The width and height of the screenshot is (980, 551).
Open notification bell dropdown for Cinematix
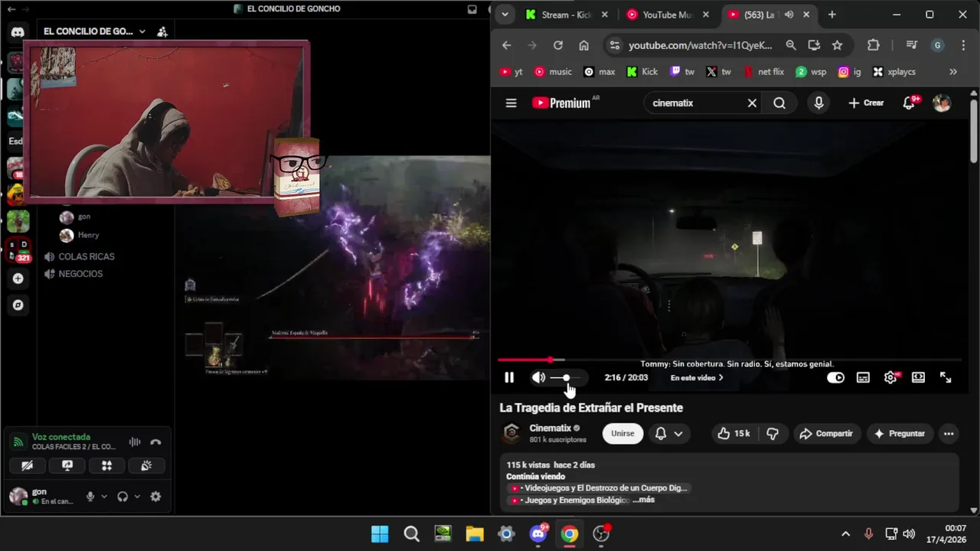click(x=669, y=433)
